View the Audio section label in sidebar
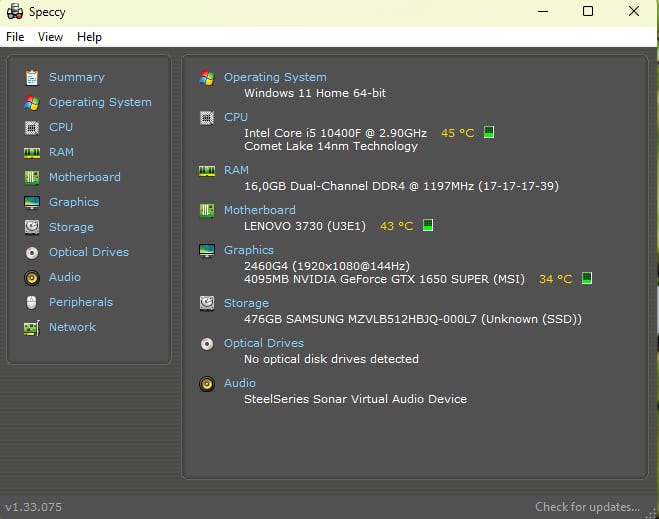 65,277
